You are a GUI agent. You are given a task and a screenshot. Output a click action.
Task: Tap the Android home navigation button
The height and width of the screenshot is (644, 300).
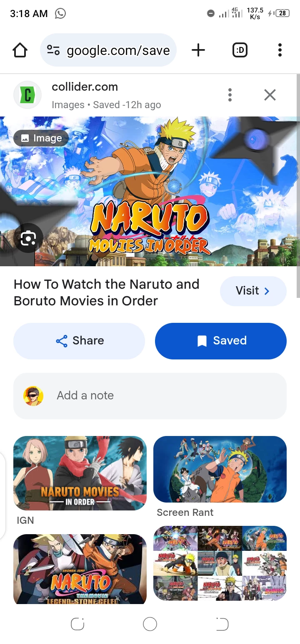click(x=150, y=624)
